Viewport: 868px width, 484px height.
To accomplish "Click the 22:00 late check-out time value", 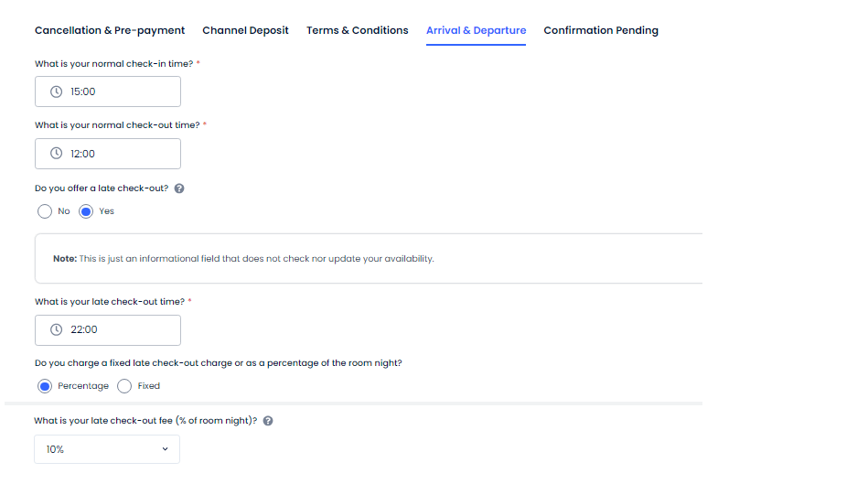I will coord(84,329).
